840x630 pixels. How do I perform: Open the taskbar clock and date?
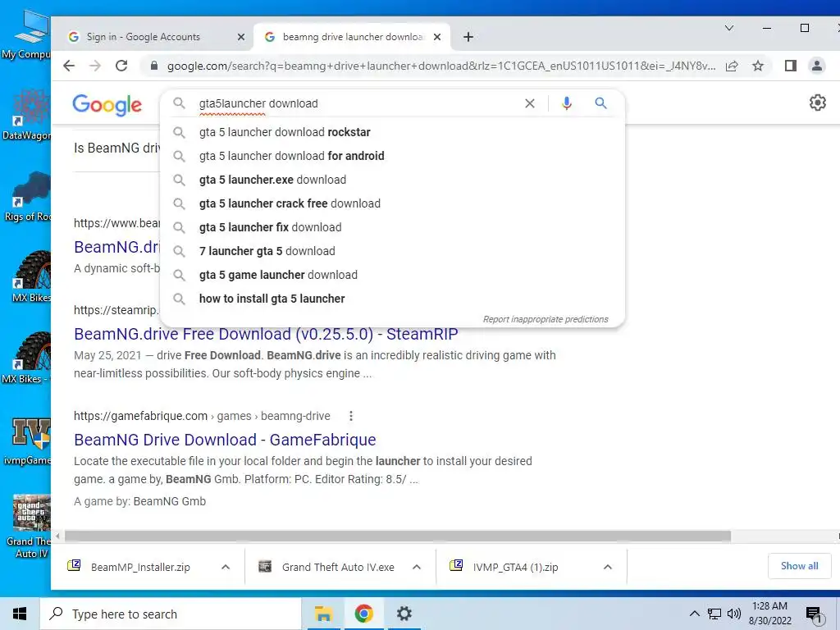point(769,614)
